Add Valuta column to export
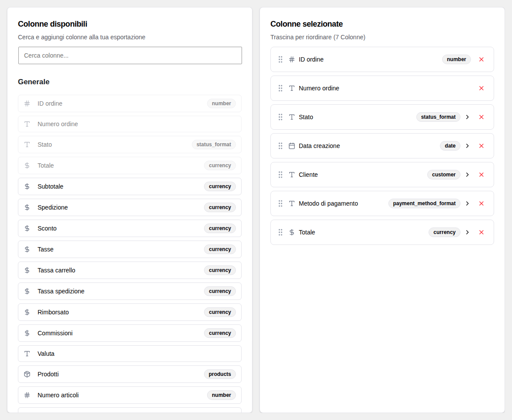This screenshot has height=420, width=512. coord(130,354)
